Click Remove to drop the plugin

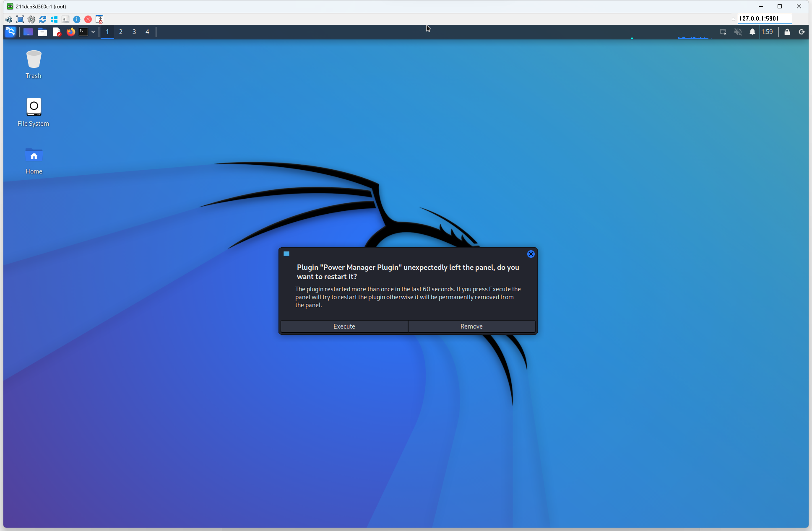pos(471,326)
